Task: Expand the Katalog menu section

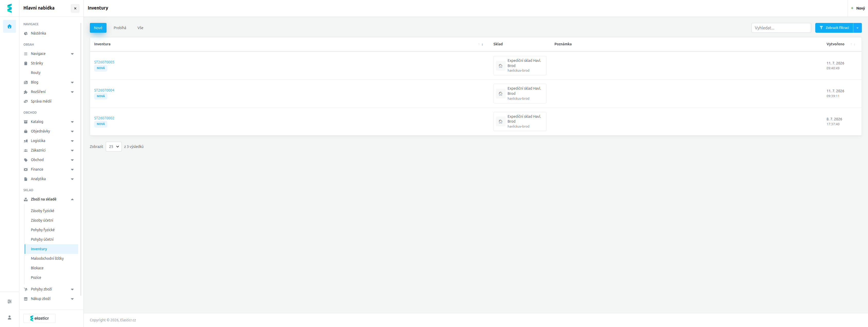Action: pos(49,122)
